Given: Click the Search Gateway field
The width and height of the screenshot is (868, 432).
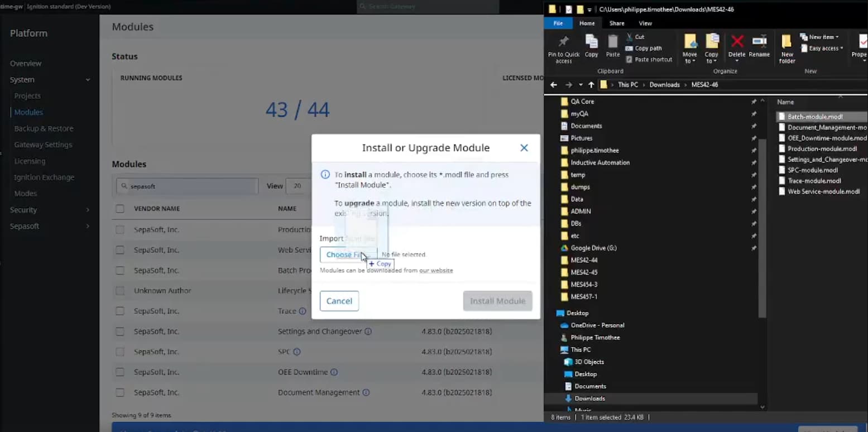Looking at the screenshot, I should [428, 7].
